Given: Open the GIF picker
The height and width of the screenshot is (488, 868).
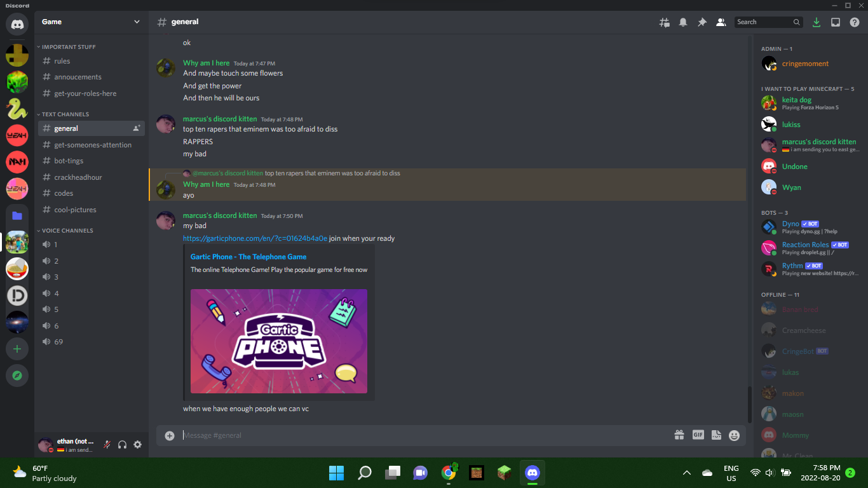Looking at the screenshot, I should pyautogui.click(x=698, y=435).
